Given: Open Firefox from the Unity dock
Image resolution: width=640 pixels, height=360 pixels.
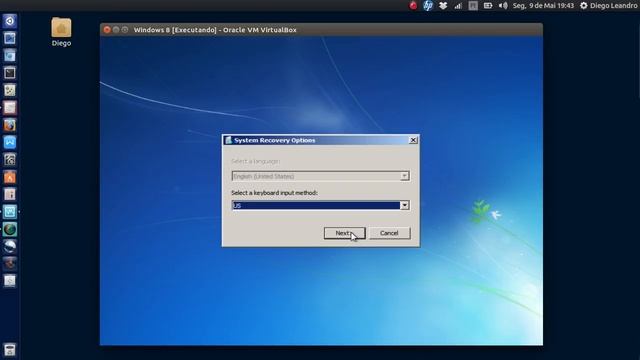Looking at the screenshot, I should pos(10,125).
